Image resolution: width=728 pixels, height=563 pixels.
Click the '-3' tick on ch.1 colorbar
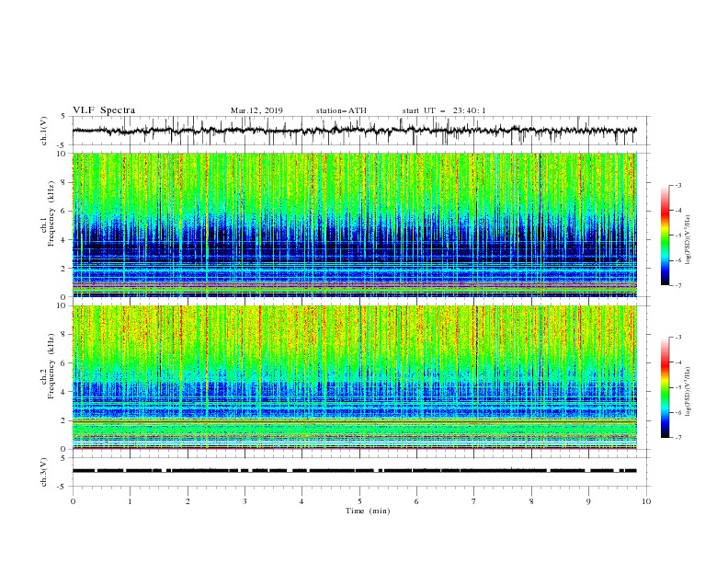click(677, 185)
